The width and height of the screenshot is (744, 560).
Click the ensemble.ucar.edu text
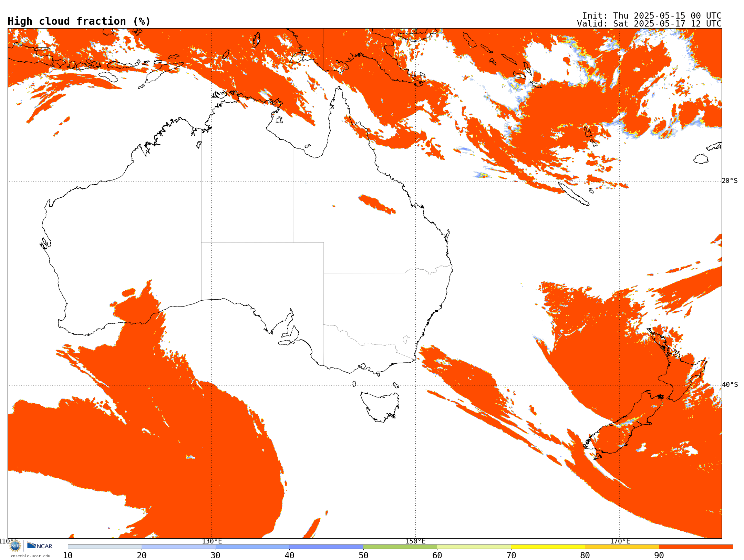coord(31,556)
